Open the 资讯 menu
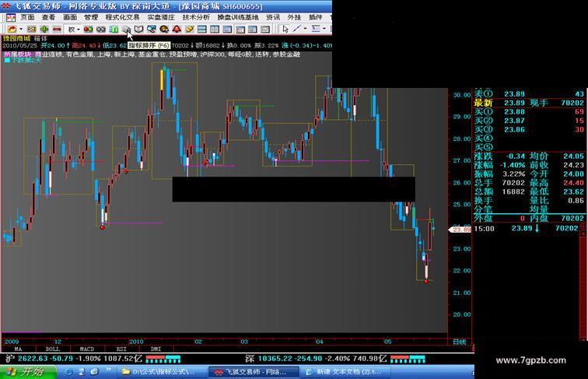This screenshot has width=588, height=379. 273,17
